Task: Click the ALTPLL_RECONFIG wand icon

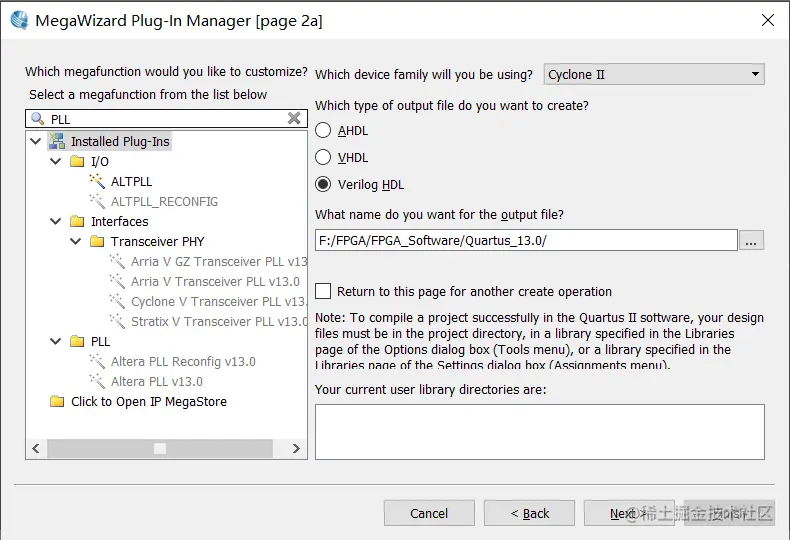Action: (97, 201)
